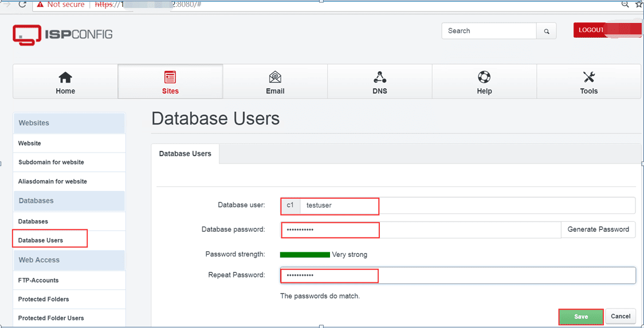Click the Database password field

421,229
